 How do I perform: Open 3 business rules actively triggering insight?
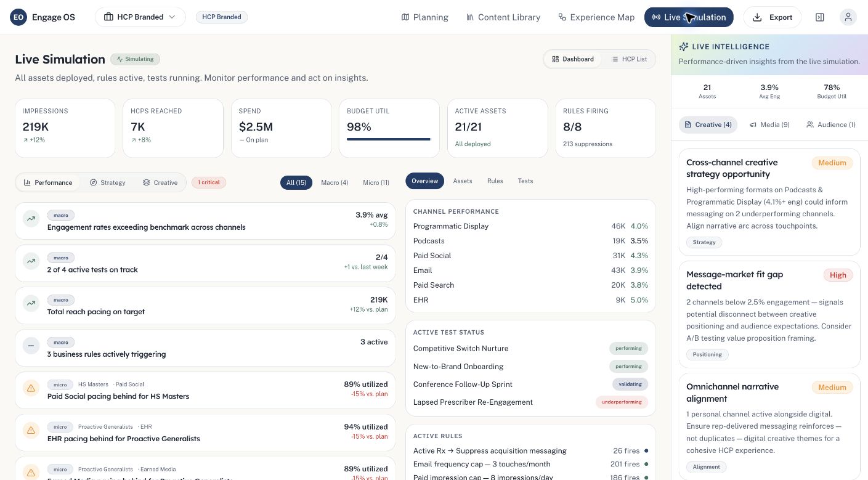(x=205, y=348)
